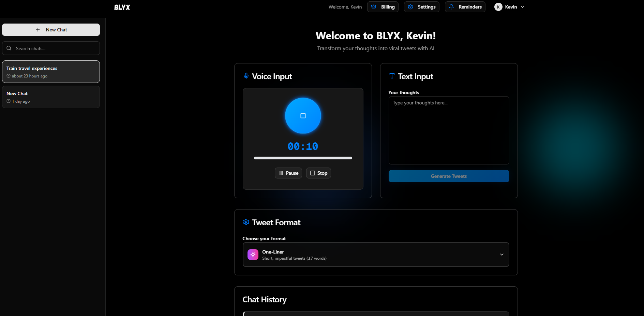
Task: Click the Kevin avatar circle
Action: pyautogui.click(x=498, y=7)
